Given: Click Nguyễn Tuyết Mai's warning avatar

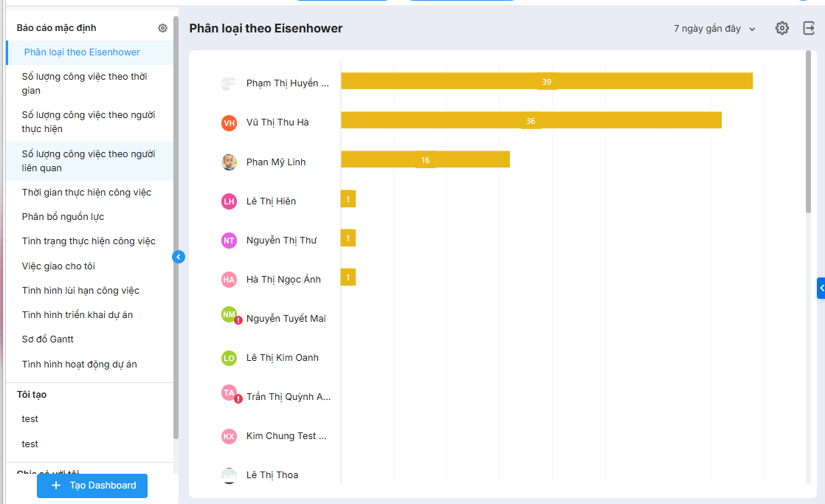Looking at the screenshot, I should coord(230,316).
